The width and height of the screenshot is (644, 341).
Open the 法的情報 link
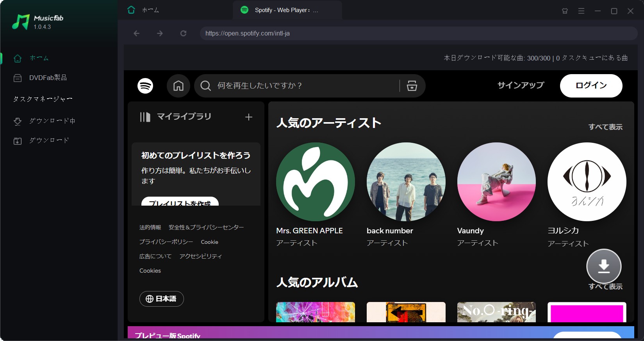(x=150, y=227)
